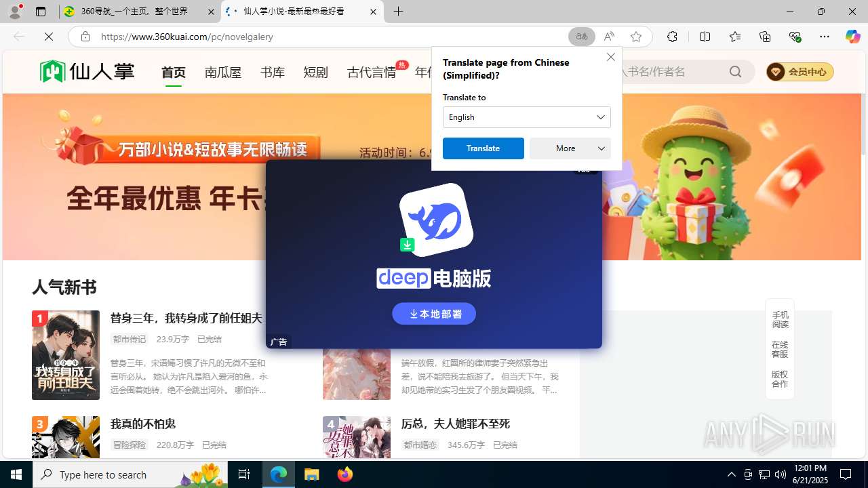Open 我真的不怕鬼 novel title
This screenshot has width=868, height=488.
(x=143, y=424)
